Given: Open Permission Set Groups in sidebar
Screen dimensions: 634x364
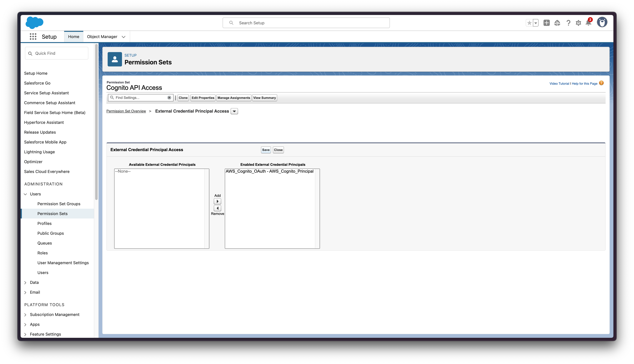Looking at the screenshot, I should coord(59,204).
